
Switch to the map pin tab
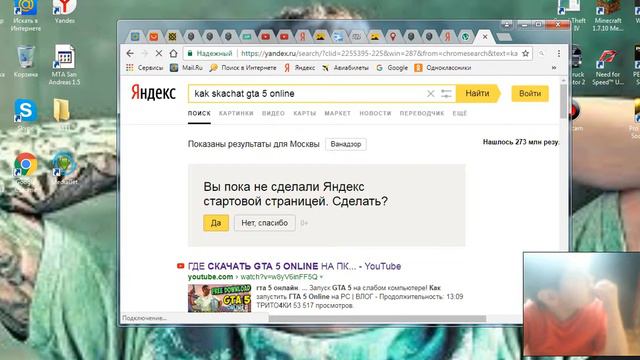pyautogui.click(x=393, y=37)
